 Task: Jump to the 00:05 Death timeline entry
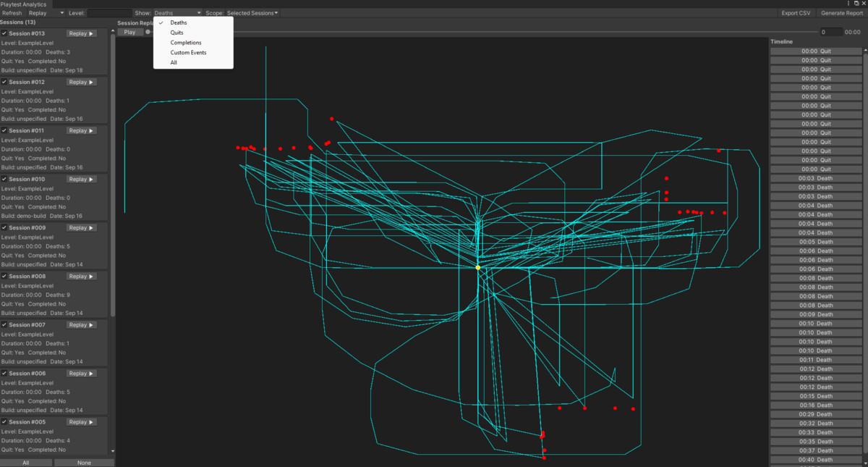tap(816, 242)
